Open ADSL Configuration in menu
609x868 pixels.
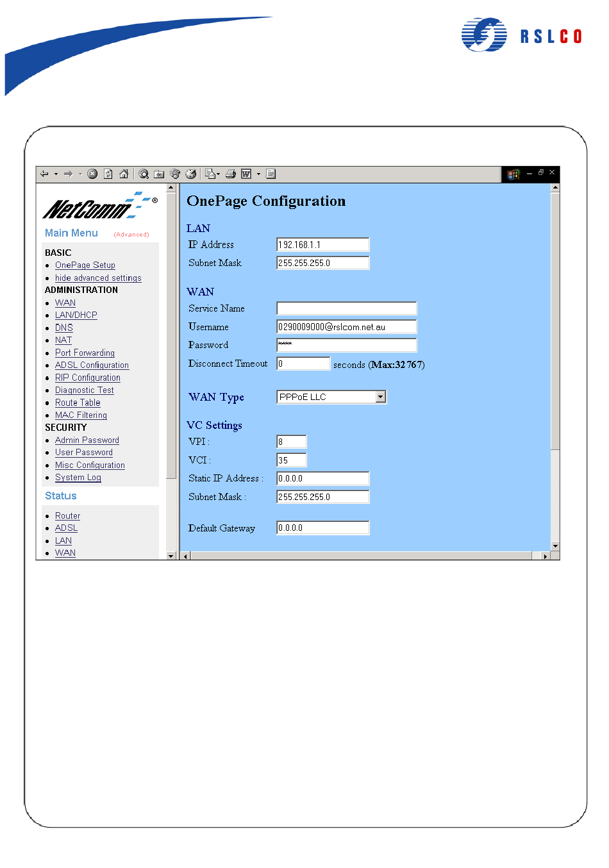click(92, 365)
